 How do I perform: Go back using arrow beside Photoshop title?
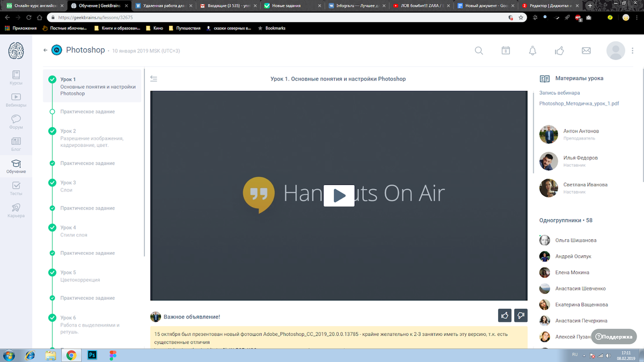point(45,50)
